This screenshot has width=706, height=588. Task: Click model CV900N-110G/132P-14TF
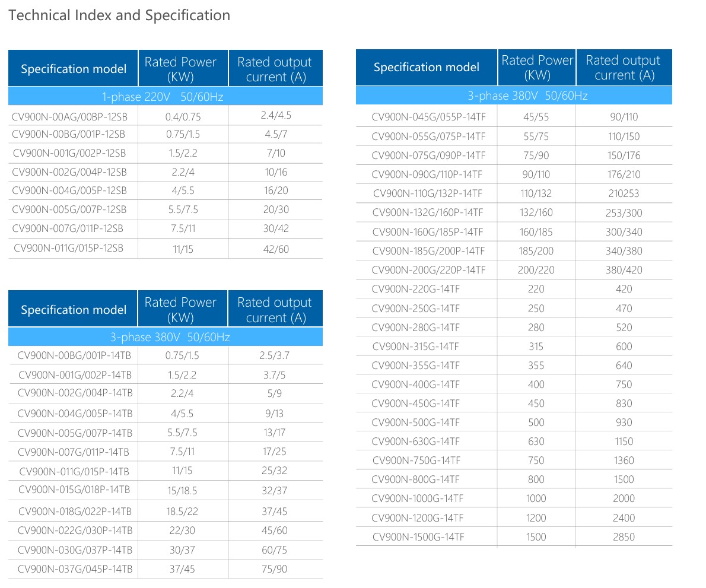click(x=428, y=193)
